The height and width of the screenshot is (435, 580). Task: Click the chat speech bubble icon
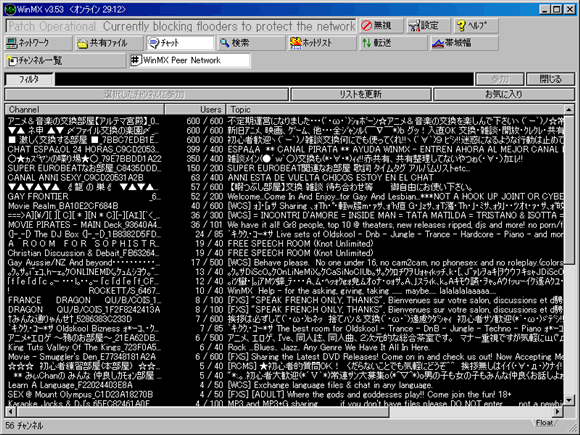coord(153,43)
